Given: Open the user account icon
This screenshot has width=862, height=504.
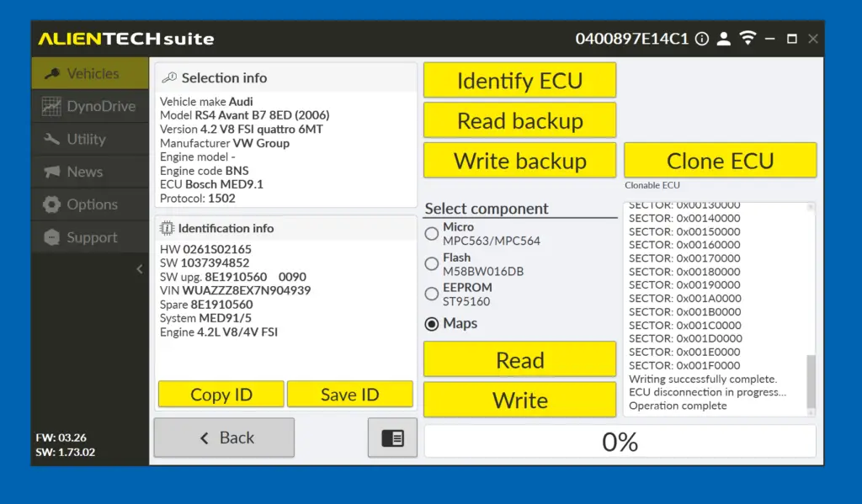Looking at the screenshot, I should point(724,39).
